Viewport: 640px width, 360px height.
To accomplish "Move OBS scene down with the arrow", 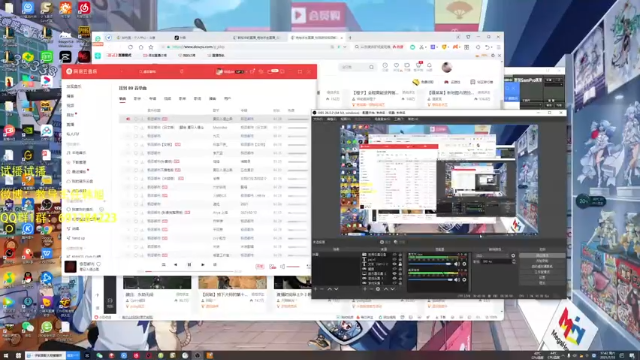I will click(336, 289).
